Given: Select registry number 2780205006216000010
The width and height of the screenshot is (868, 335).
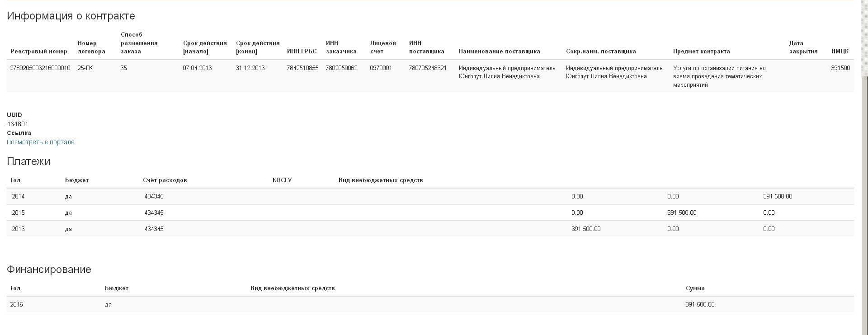Looking at the screenshot, I should tap(40, 68).
